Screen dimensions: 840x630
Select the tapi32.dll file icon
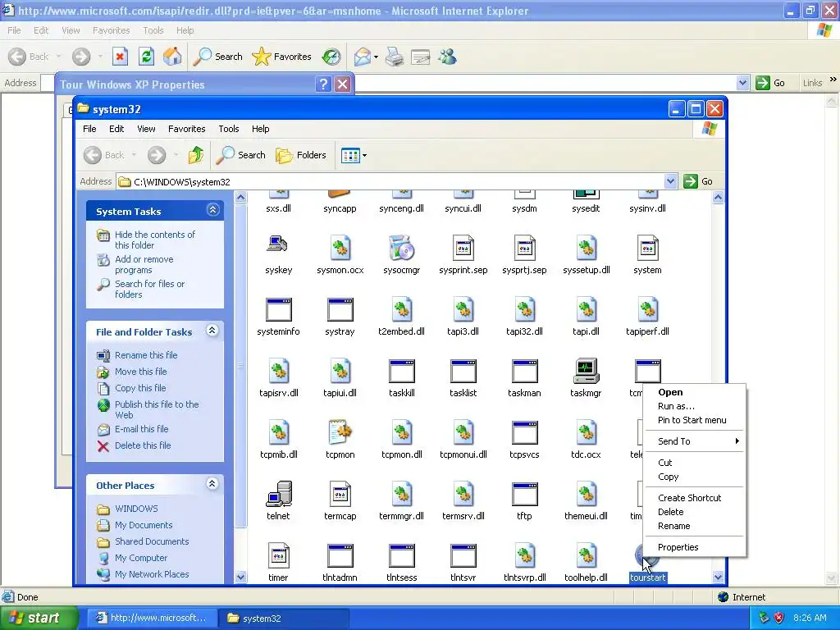coord(524,309)
